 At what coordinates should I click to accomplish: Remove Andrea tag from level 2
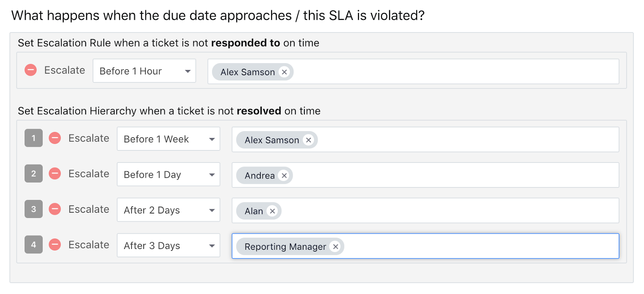284,175
